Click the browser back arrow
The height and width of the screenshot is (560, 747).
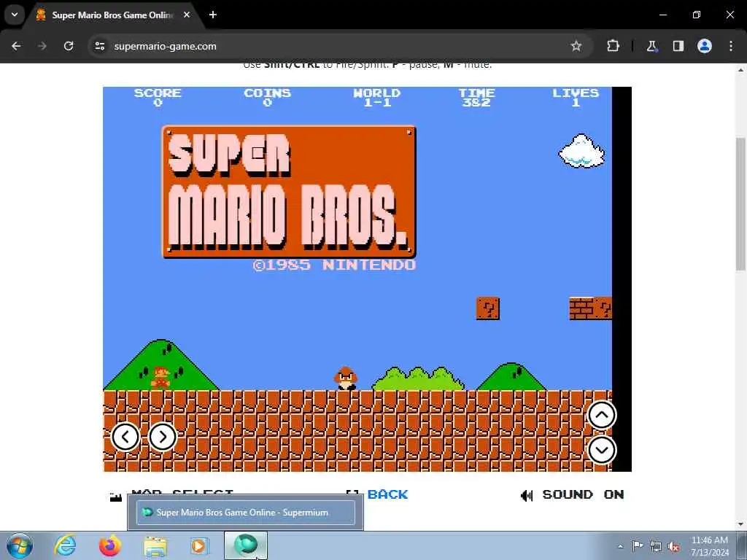coord(16,46)
